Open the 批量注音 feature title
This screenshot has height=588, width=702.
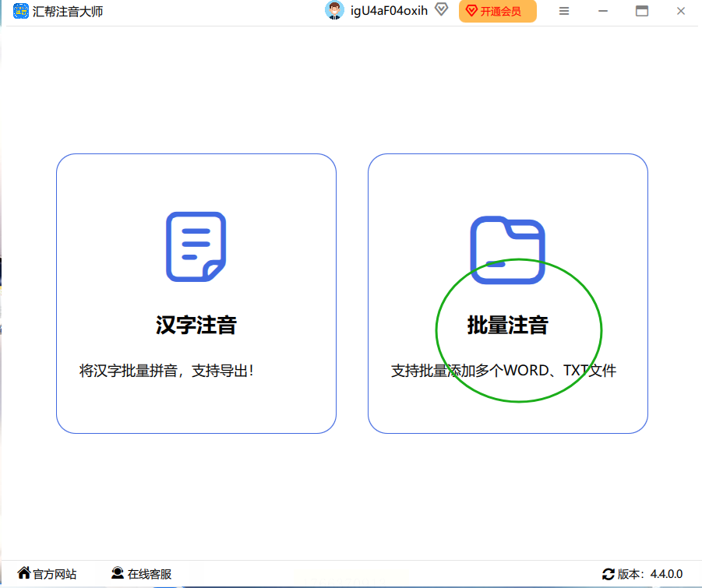coord(507,326)
